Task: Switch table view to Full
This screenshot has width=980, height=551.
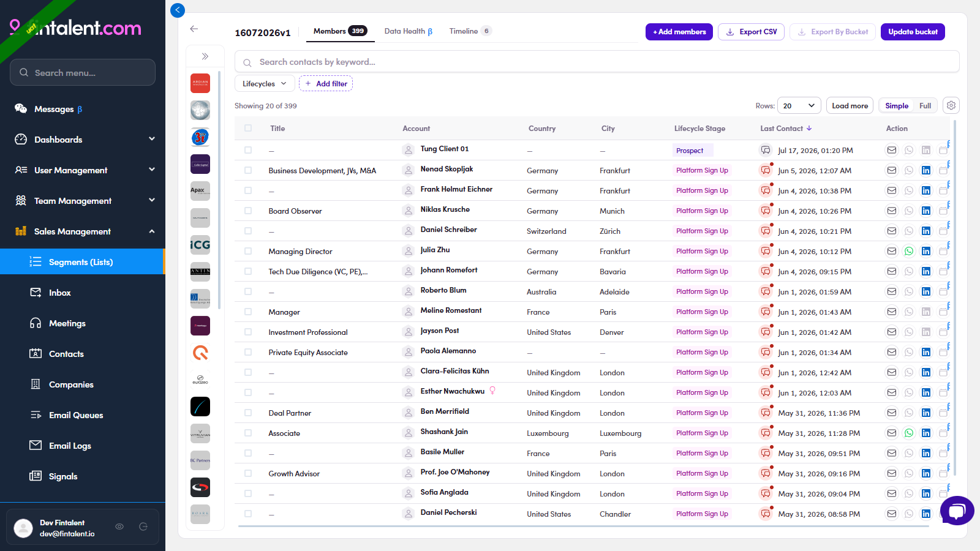Action: [925, 105]
